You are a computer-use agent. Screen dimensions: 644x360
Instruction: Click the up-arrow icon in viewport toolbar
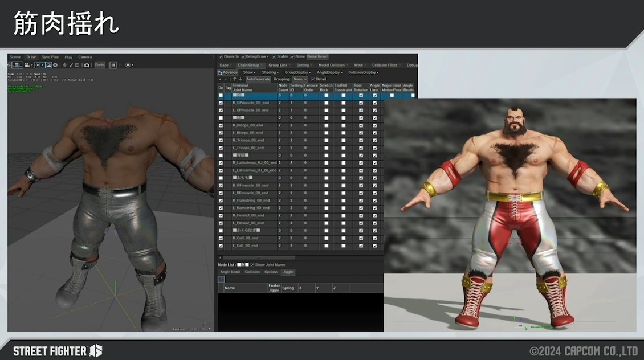[64, 65]
